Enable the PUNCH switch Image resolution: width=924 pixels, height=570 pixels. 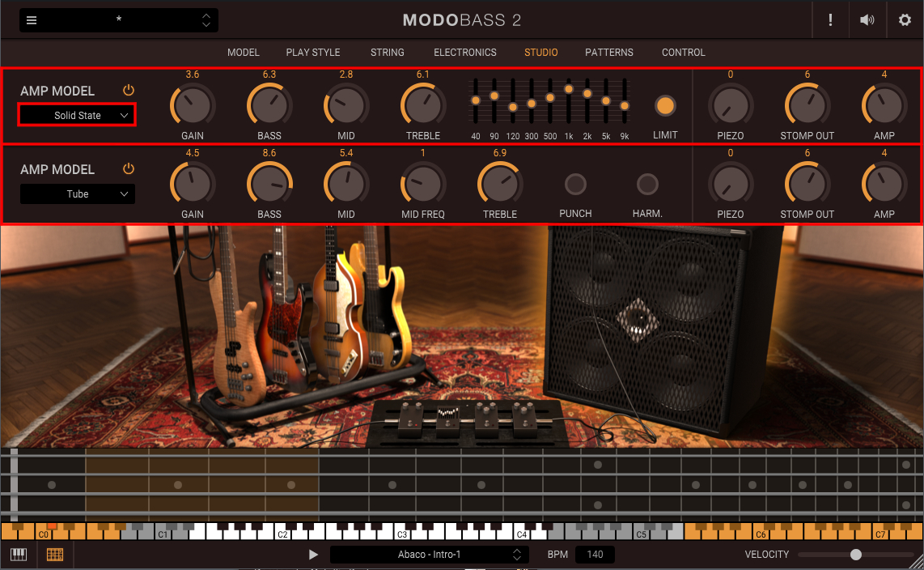click(575, 185)
